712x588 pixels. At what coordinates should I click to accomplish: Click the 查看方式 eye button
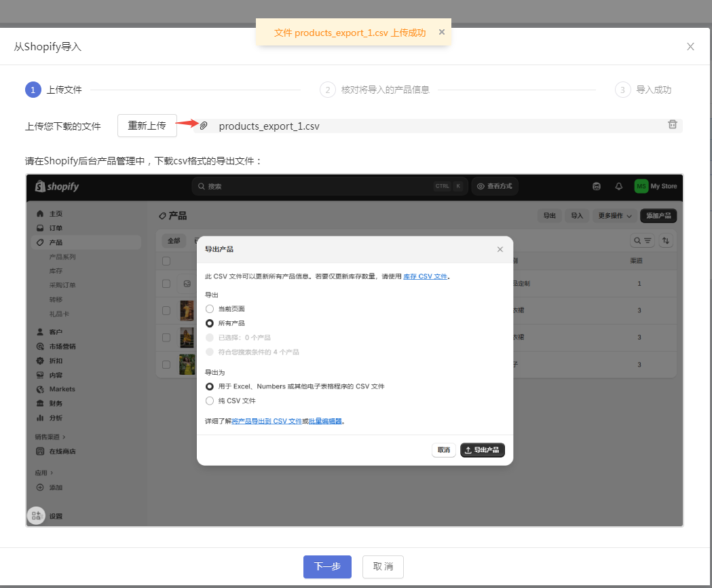point(495,186)
